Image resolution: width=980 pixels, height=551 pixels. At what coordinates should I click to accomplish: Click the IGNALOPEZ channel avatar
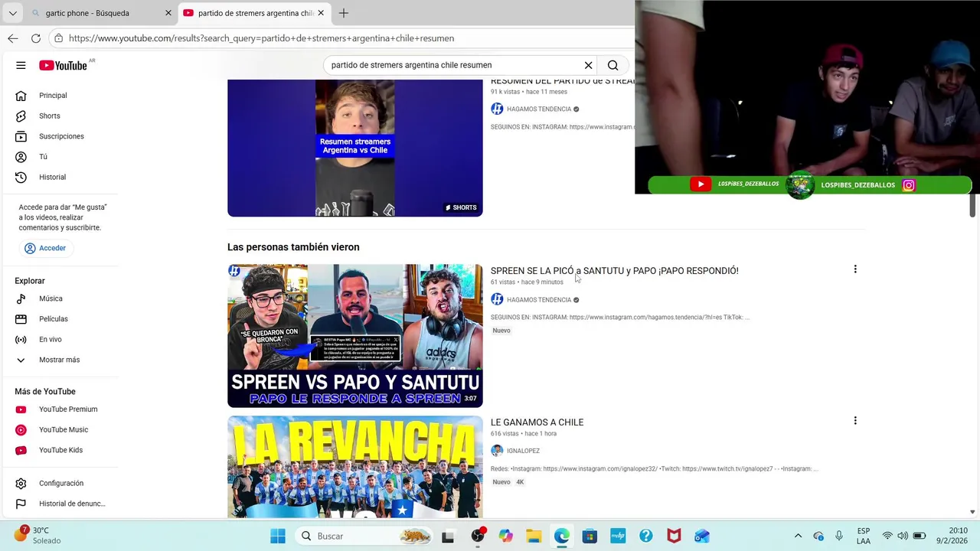[497, 452]
